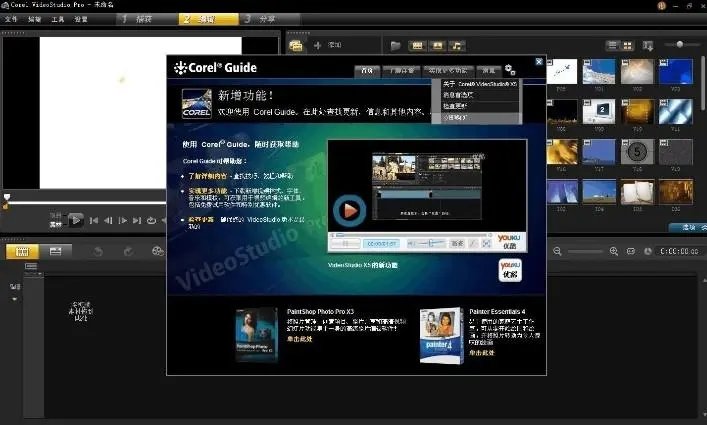707x425 pixels.
Task: Click the sort library clips icon
Action: 647,46
